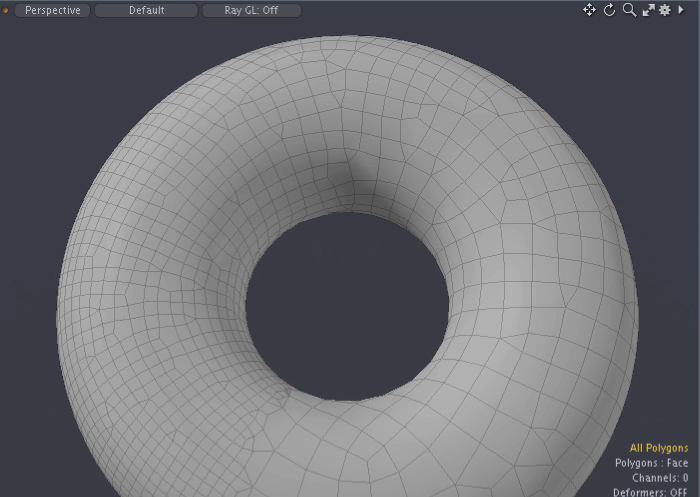Click the magnifier zoom view icon
Screen dimensions: 700x497
pos(629,10)
